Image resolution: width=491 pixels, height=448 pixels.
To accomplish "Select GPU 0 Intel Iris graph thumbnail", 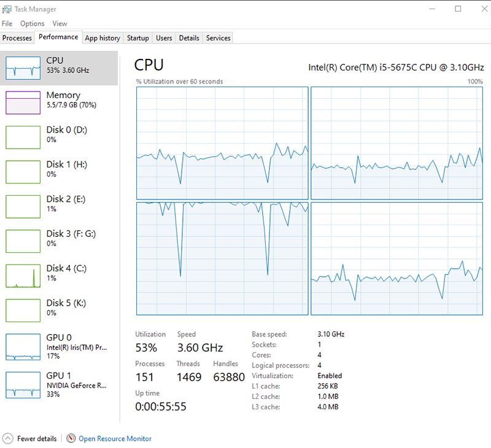I will [23, 347].
